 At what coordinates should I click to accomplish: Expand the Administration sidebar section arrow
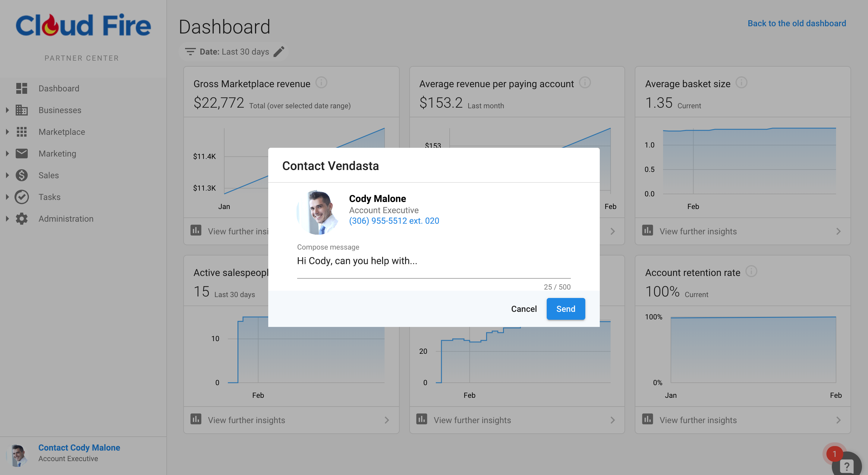click(x=7, y=219)
